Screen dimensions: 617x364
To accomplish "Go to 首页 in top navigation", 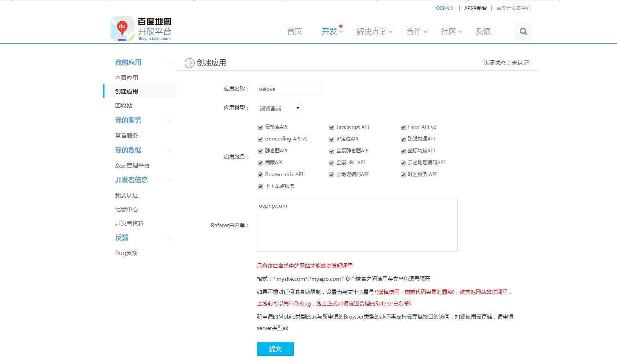I will pos(295,32).
